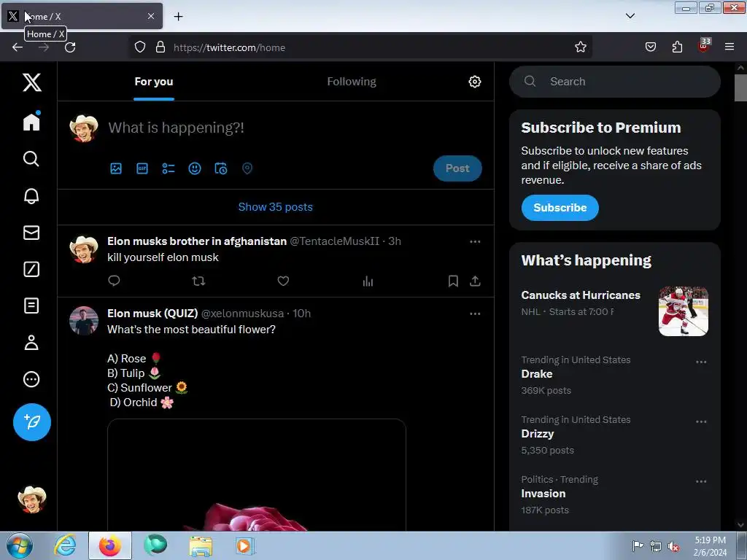Image resolution: width=747 pixels, height=560 pixels.
Task: Like the TentacleMuskII post
Action: tap(284, 281)
